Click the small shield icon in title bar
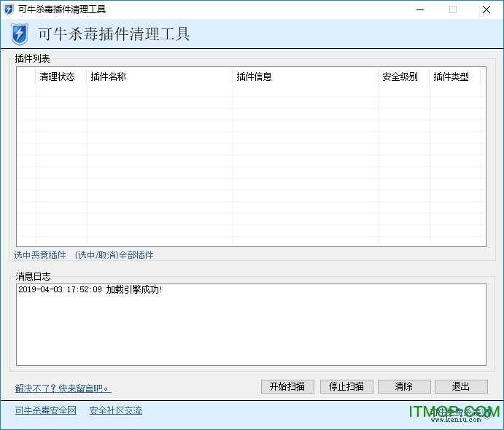This screenshot has width=504, height=430. (x=9, y=9)
